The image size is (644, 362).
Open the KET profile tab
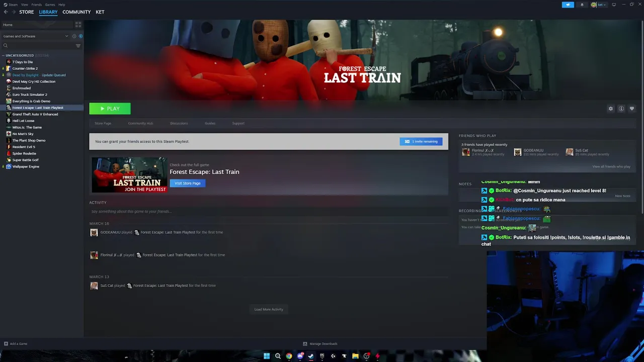[x=100, y=12]
